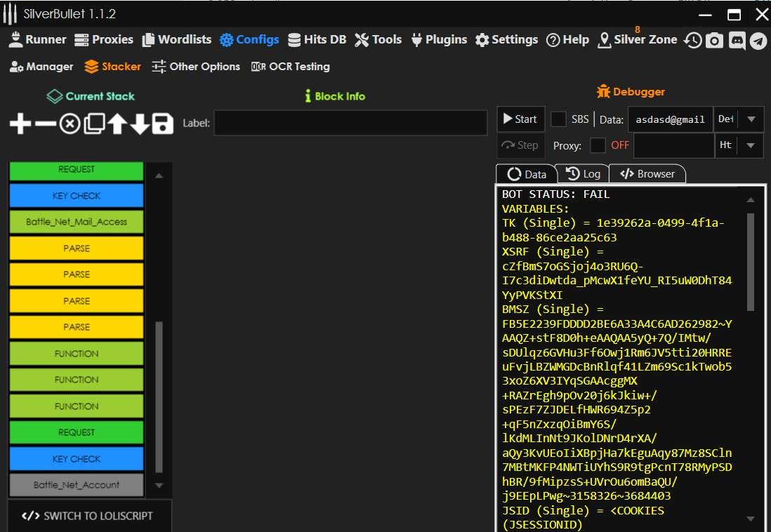Move selected block down in stack
Image resolution: width=771 pixels, height=532 pixels.
click(x=140, y=124)
